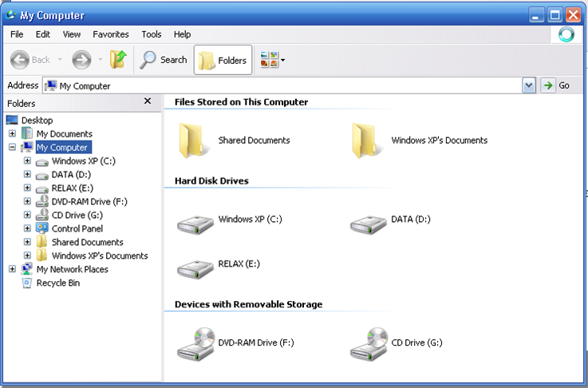Open the Help menu

[x=182, y=34]
